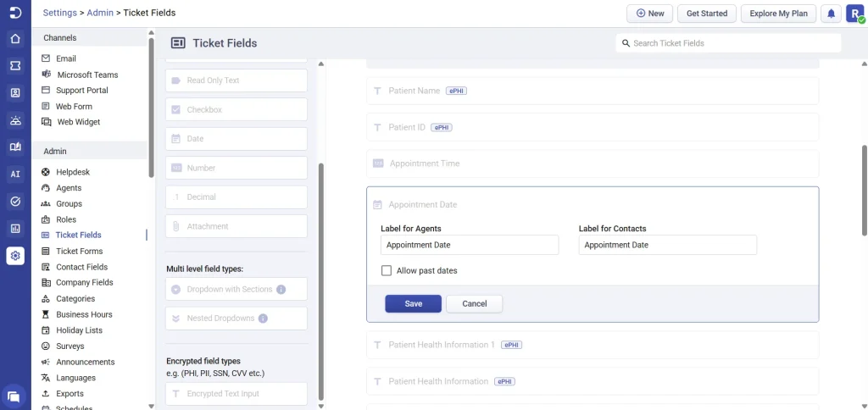Open Company Fields page
Image resolution: width=868 pixels, height=410 pixels.
tap(84, 282)
